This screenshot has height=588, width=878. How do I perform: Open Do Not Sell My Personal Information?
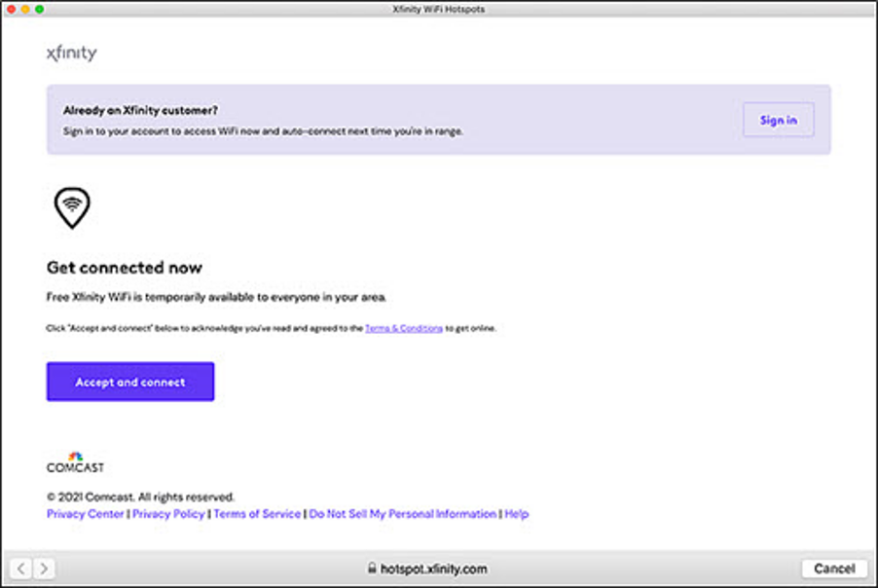(402, 514)
